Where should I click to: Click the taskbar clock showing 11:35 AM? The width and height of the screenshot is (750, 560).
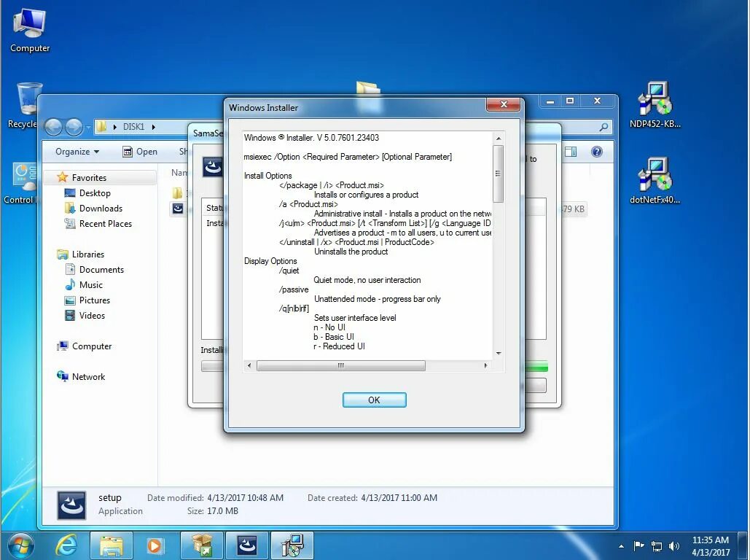click(x=711, y=545)
